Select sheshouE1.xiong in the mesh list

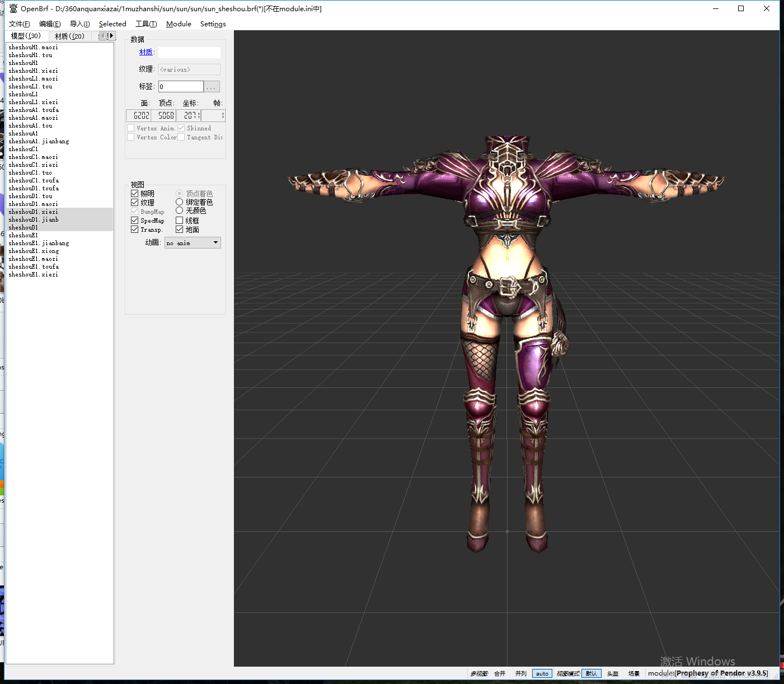59,251
